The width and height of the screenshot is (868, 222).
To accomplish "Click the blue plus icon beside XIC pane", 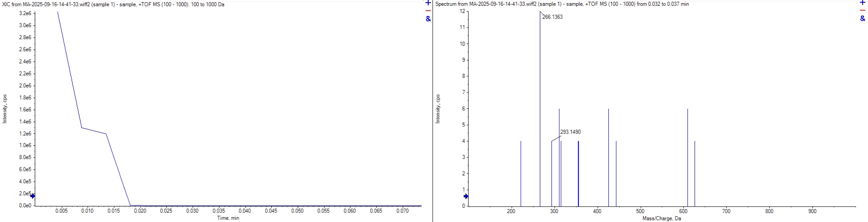I will (428, 3).
